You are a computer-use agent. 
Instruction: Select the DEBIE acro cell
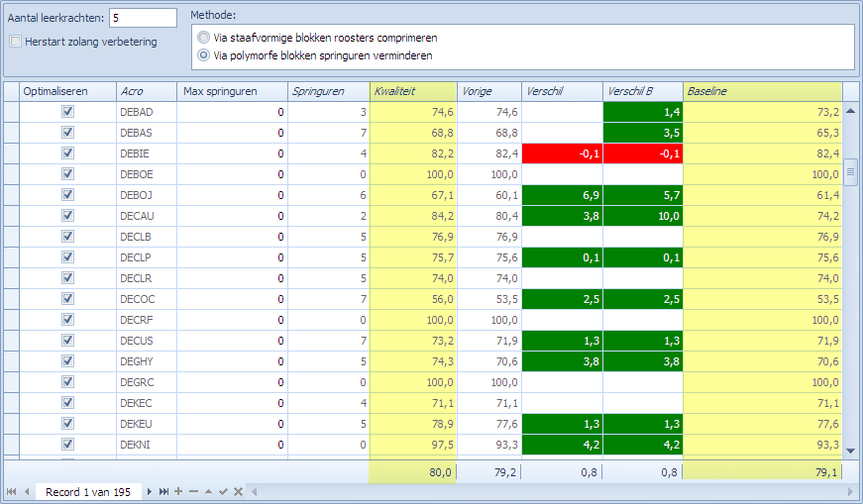click(147, 153)
